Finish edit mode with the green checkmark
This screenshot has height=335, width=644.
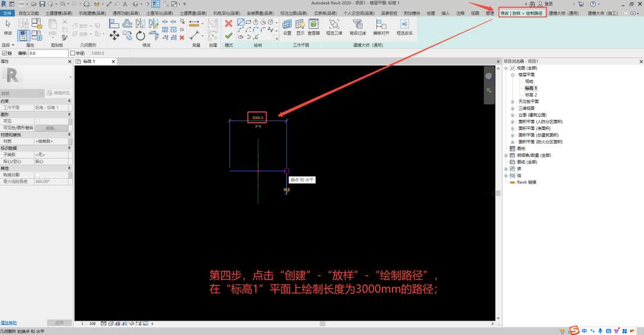point(229,36)
